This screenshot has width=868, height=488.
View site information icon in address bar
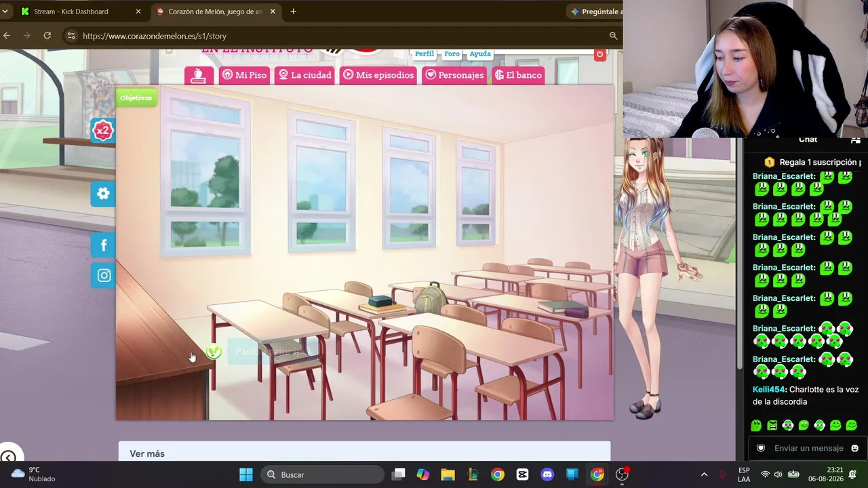(71, 36)
